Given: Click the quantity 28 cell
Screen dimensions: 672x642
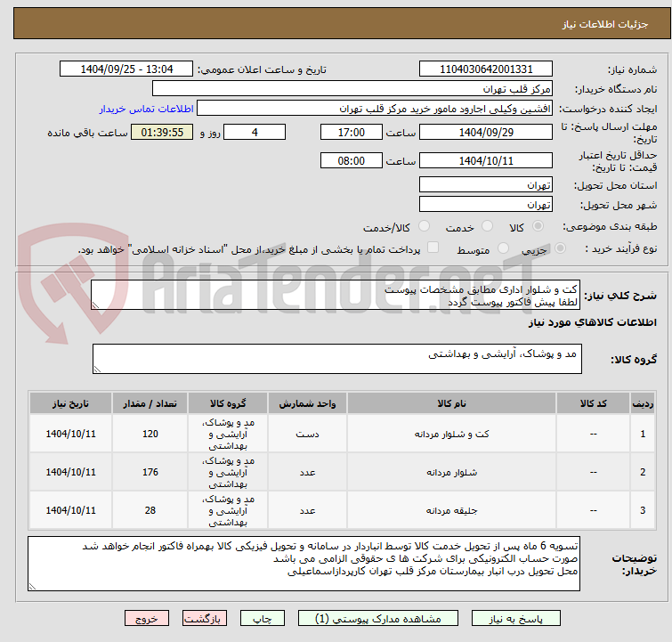Looking at the screenshot, I should pyautogui.click(x=150, y=510).
